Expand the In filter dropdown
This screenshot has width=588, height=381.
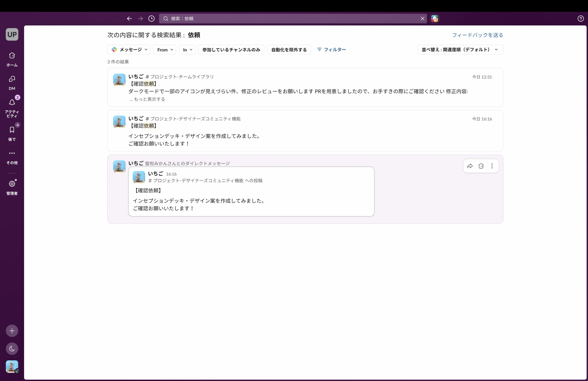187,50
